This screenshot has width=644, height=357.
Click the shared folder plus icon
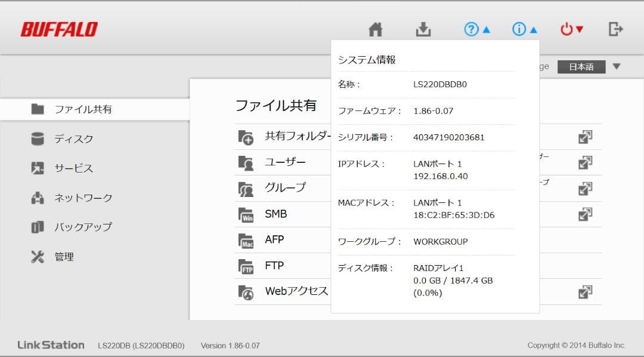[246, 137]
